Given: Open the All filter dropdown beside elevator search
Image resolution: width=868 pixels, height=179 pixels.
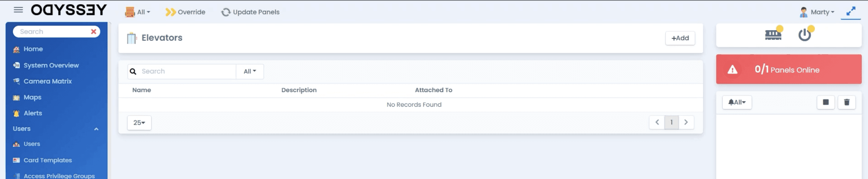Looking at the screenshot, I should click(x=250, y=72).
